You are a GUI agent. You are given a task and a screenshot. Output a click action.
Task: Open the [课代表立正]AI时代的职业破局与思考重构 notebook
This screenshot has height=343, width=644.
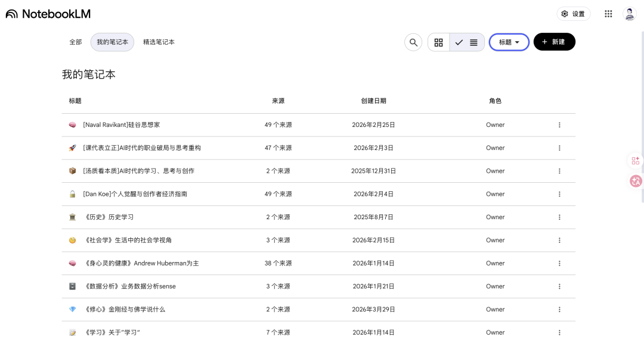tap(142, 148)
